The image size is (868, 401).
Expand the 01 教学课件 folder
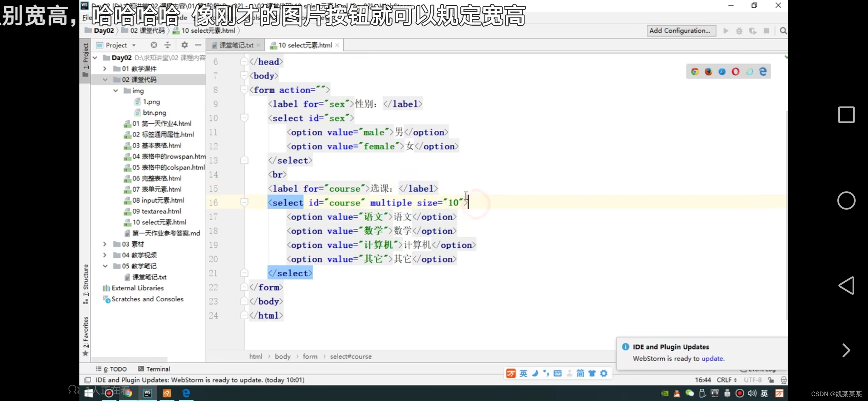[105, 69]
